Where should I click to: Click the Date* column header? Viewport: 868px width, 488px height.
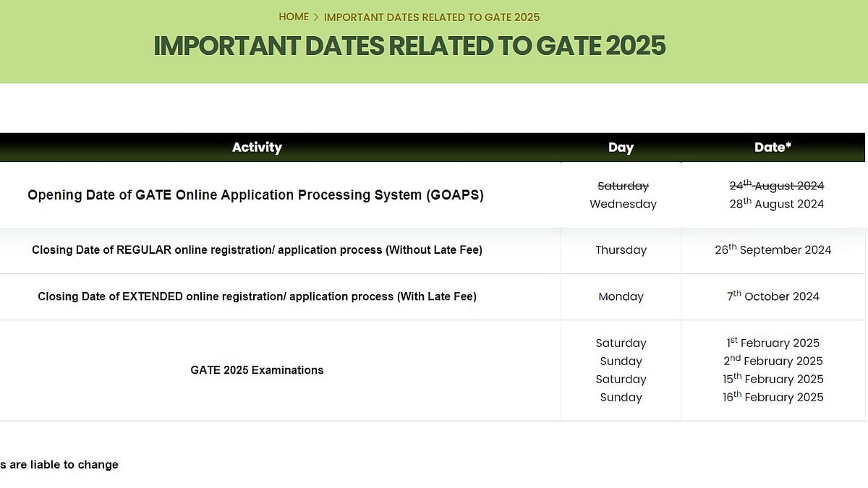pyautogui.click(x=773, y=147)
